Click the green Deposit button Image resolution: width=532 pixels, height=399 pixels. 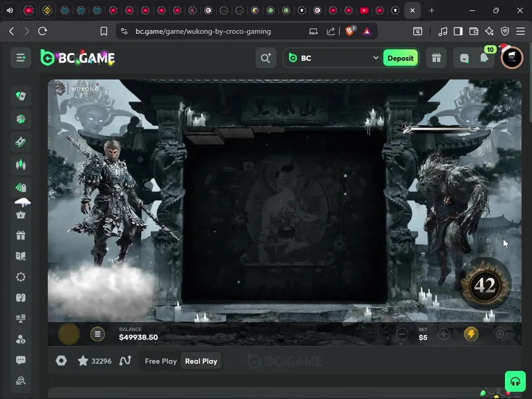click(x=400, y=58)
